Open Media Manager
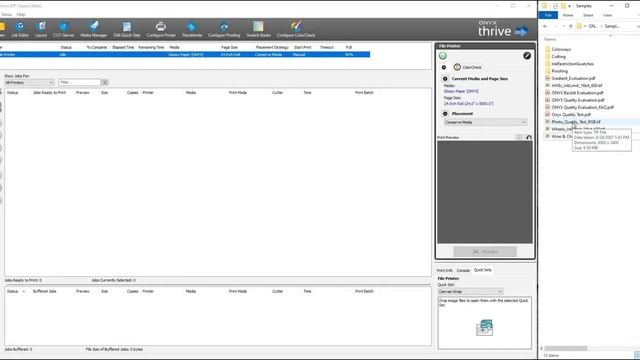This screenshot has width=640, height=360. click(x=93, y=29)
